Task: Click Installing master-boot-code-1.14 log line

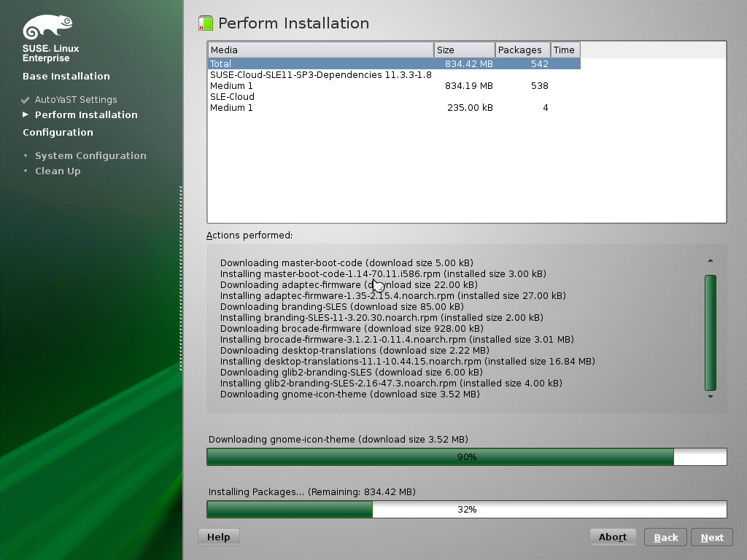Action: (x=383, y=274)
